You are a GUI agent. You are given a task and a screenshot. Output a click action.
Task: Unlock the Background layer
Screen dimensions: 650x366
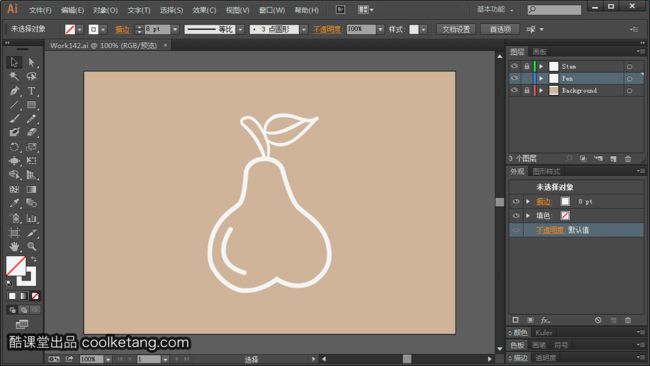click(x=526, y=90)
